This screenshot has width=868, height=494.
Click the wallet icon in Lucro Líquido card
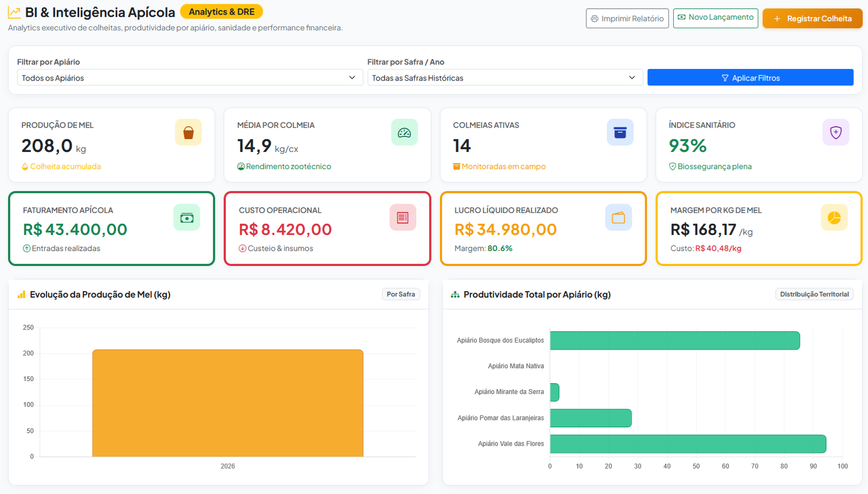tap(618, 218)
